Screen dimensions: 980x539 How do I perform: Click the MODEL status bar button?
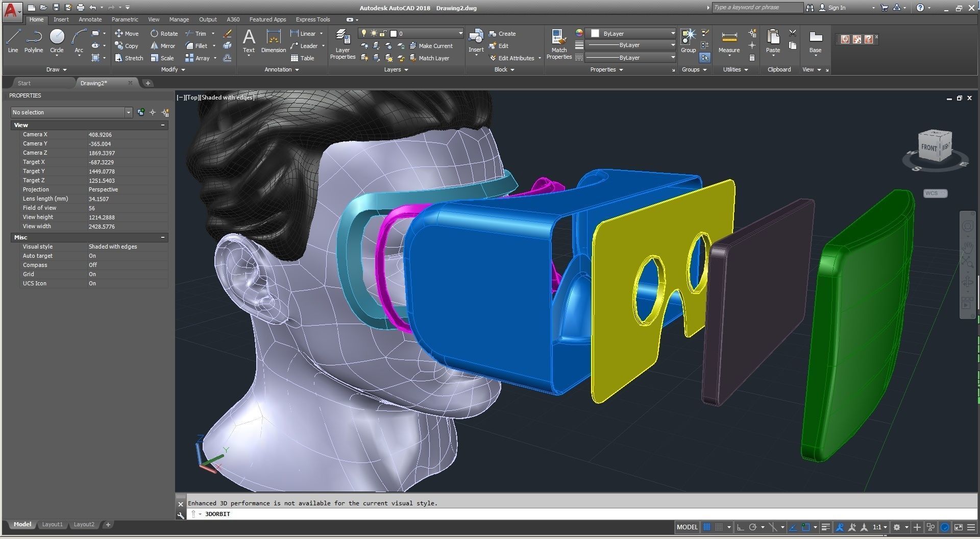[687, 527]
